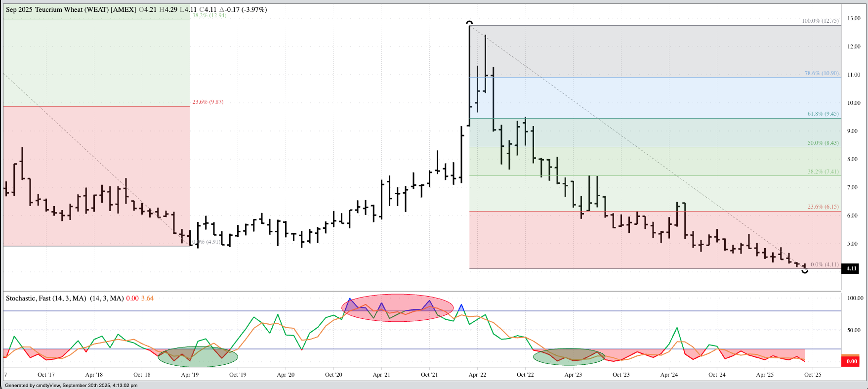Select the 100.0% (12.75) Fibonacci label
868x389 pixels.
pyautogui.click(x=820, y=21)
